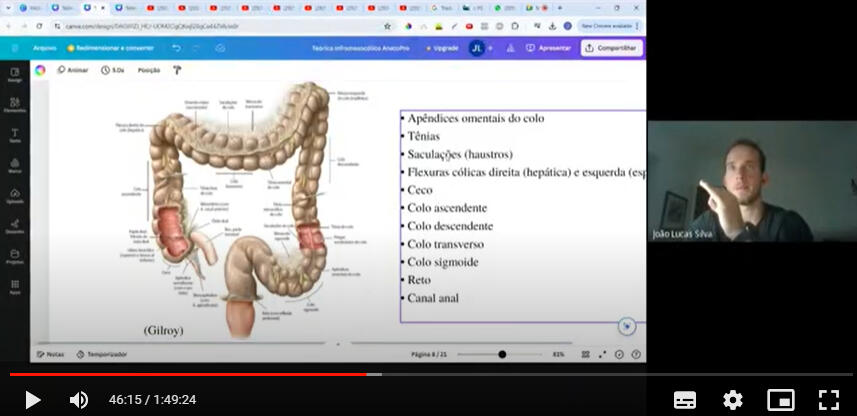Image resolution: width=857 pixels, height=416 pixels.
Task: Play the YouTube video
Action: pos(33,400)
